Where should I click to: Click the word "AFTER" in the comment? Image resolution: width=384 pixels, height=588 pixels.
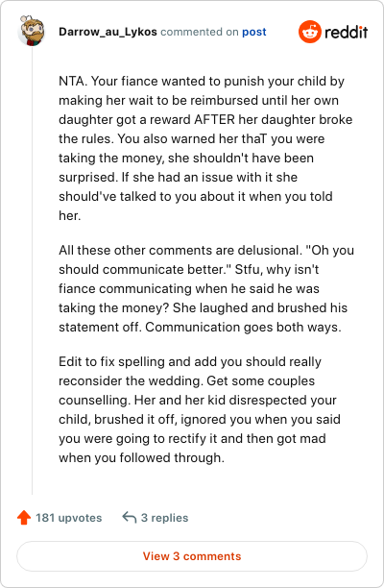coord(215,119)
